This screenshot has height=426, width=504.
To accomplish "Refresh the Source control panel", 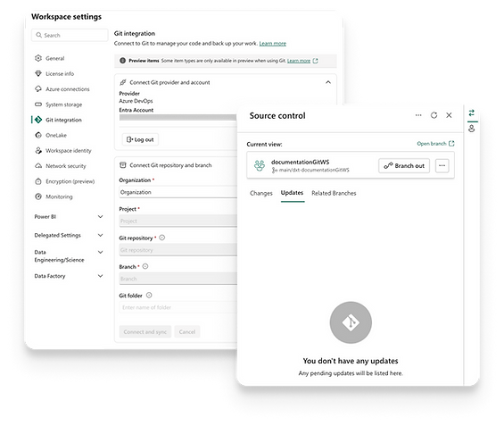I will tap(434, 115).
